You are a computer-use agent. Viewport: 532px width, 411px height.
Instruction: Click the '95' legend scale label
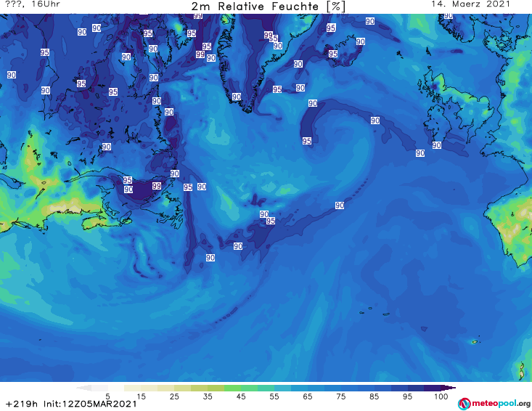click(x=407, y=396)
